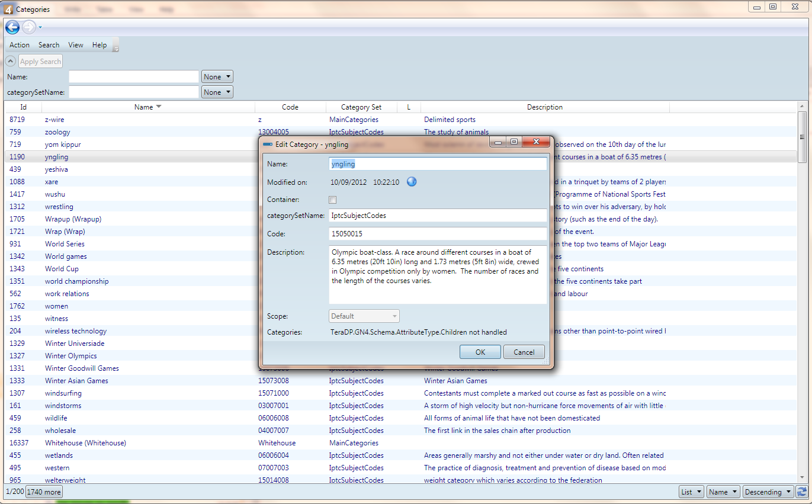
Task: Open the Search menu
Action: [49, 45]
